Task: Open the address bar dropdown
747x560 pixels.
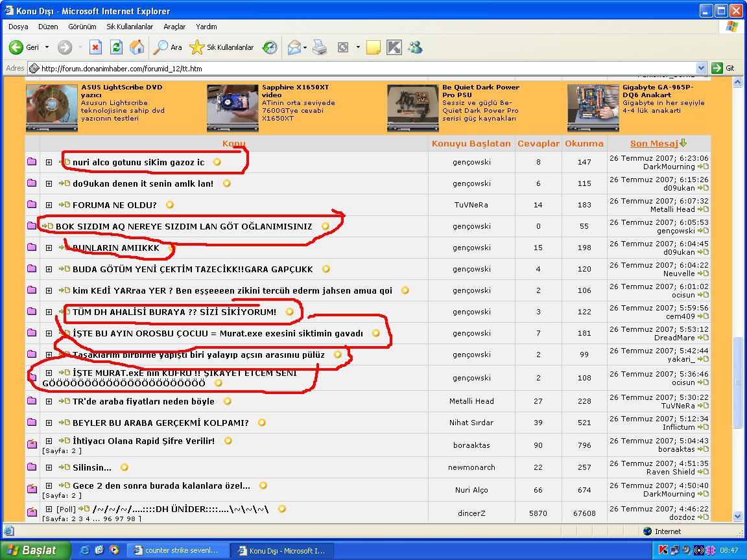Action: pyautogui.click(x=701, y=68)
